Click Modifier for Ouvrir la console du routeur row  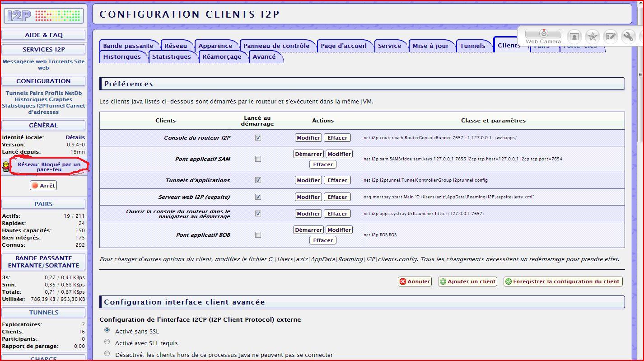click(308, 214)
